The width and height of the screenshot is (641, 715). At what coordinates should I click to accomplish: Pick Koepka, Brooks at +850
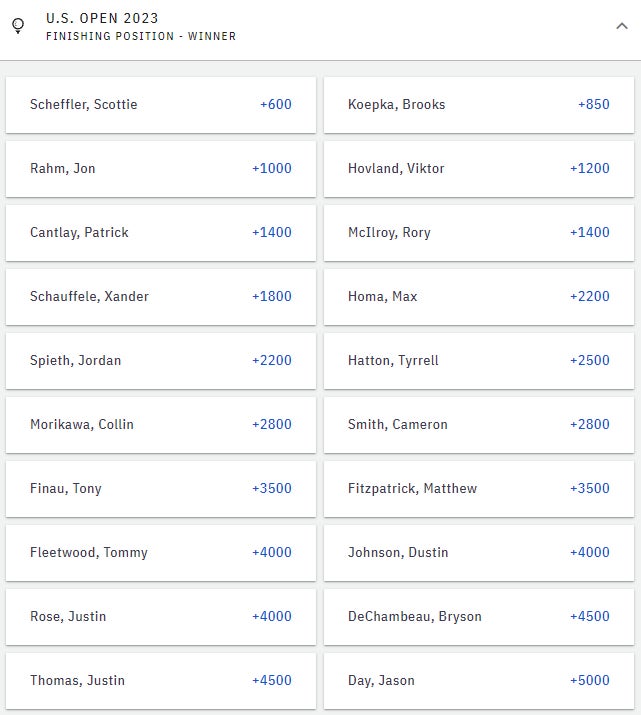(x=478, y=105)
